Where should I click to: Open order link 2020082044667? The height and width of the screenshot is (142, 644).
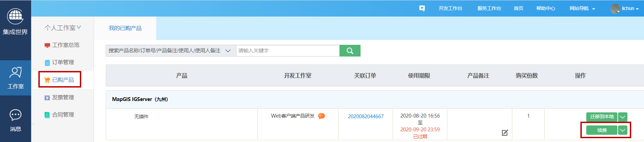[366, 116]
